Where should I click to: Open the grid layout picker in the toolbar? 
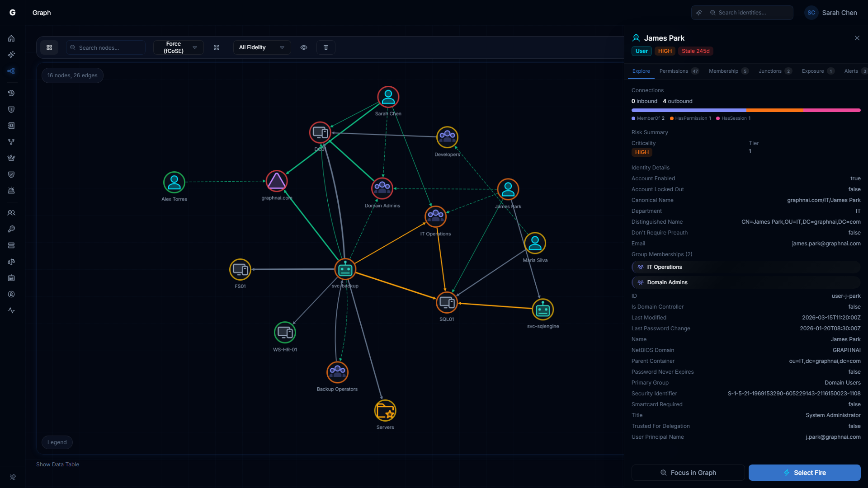[x=49, y=47]
